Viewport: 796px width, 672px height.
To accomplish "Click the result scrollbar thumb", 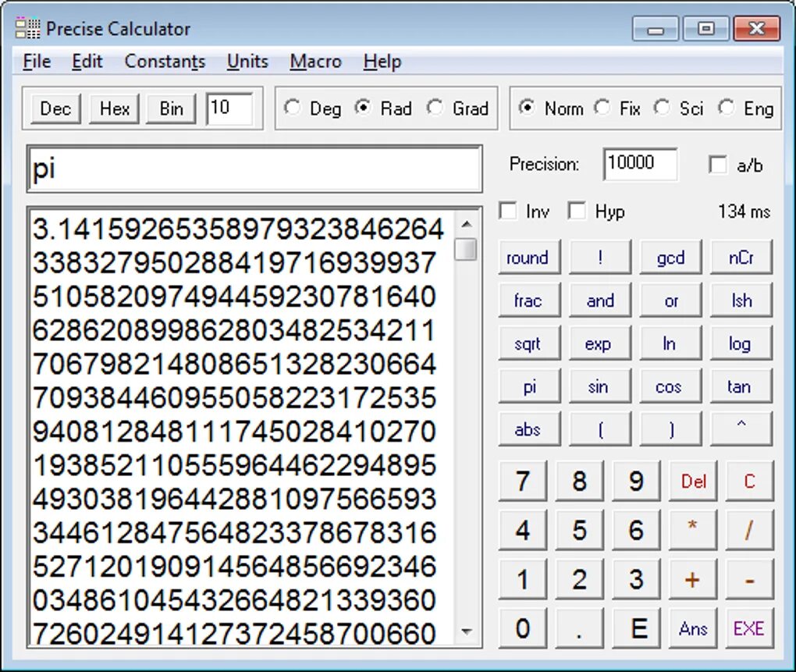I will [466, 249].
